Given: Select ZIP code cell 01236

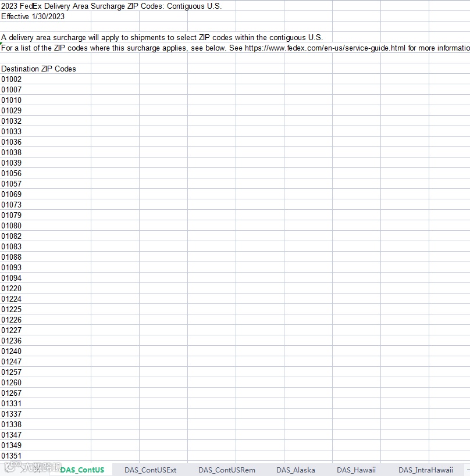Looking at the screenshot, I should pos(45,341).
